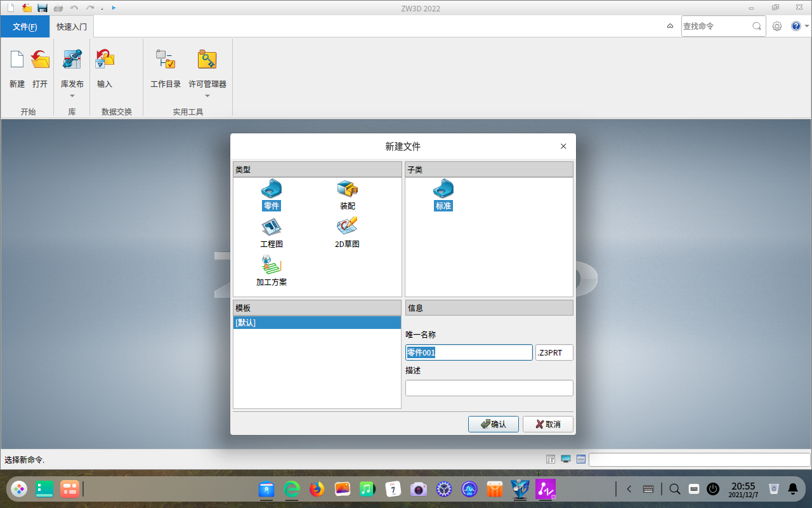
Task: Toggle the display monitor icon in status bar
Action: tap(565, 458)
